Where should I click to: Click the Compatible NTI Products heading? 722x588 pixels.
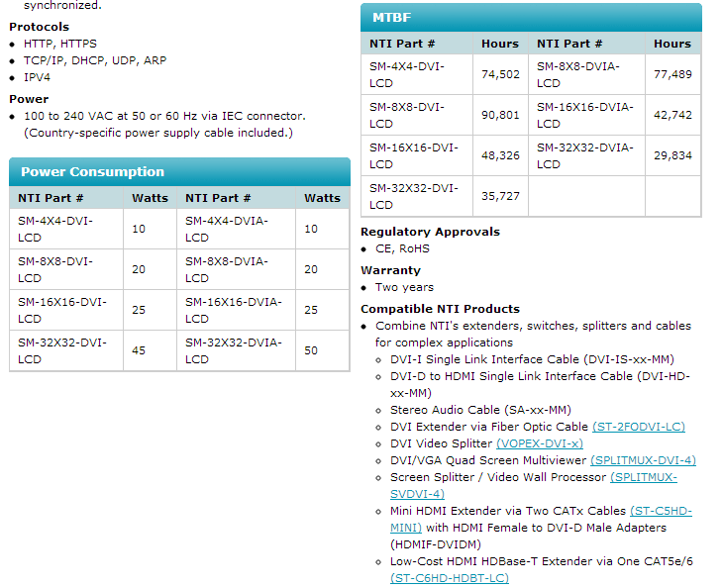440,309
